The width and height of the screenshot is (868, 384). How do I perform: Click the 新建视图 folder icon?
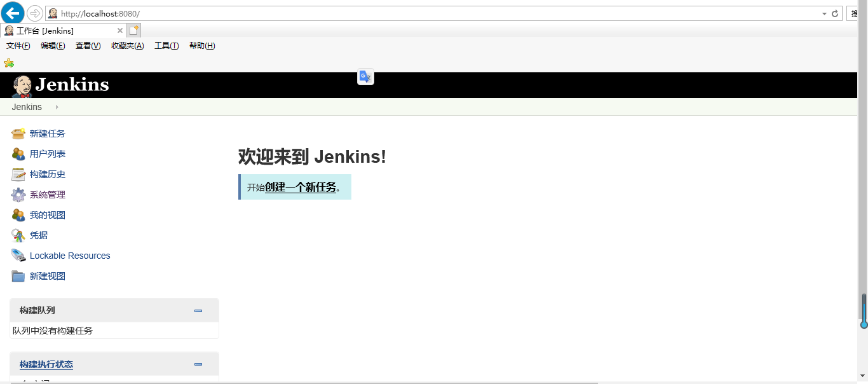point(18,276)
